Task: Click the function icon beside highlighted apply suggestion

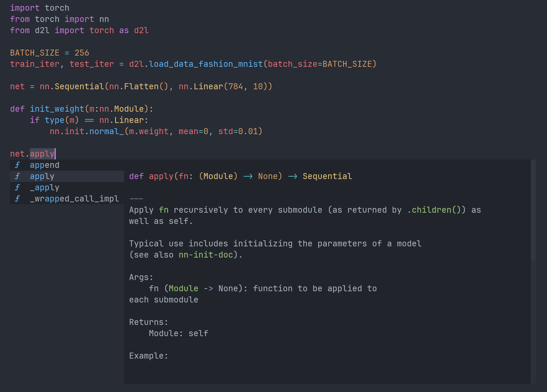Action: (x=17, y=176)
